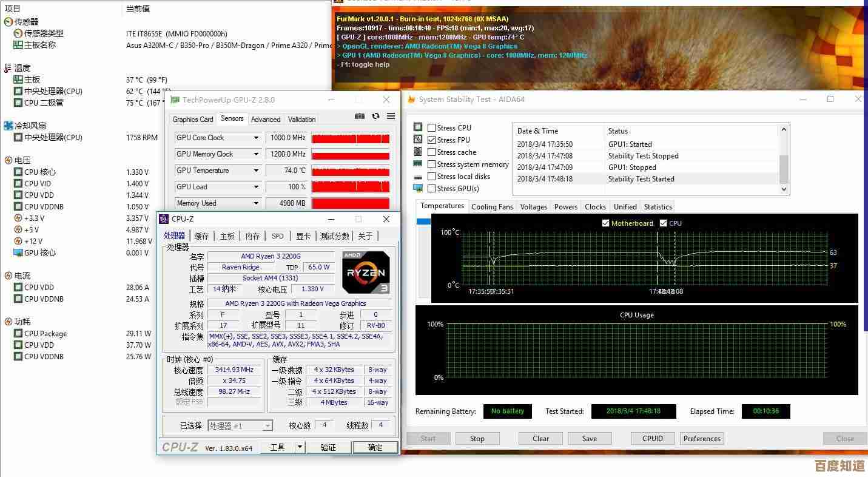
Task: Click the GPU-Z refresh icon
Action: tap(375, 117)
